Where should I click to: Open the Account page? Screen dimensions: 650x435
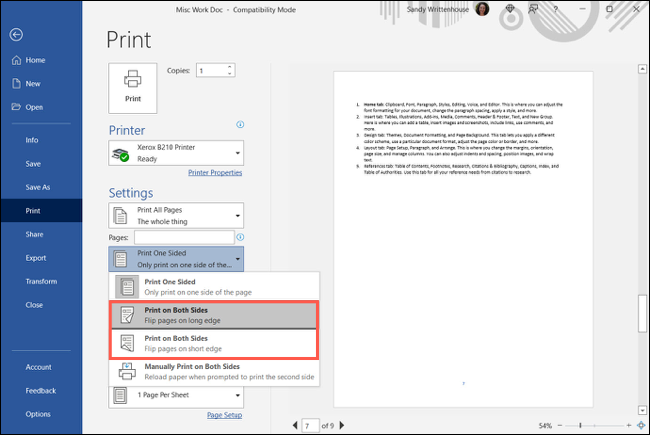[x=41, y=367]
